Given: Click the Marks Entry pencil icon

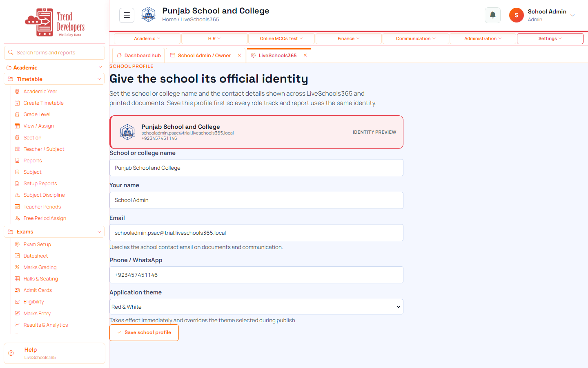Looking at the screenshot, I should click(x=17, y=314).
